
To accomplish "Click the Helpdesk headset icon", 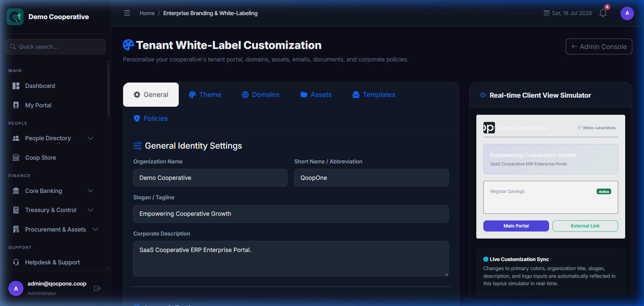I will click(16, 262).
